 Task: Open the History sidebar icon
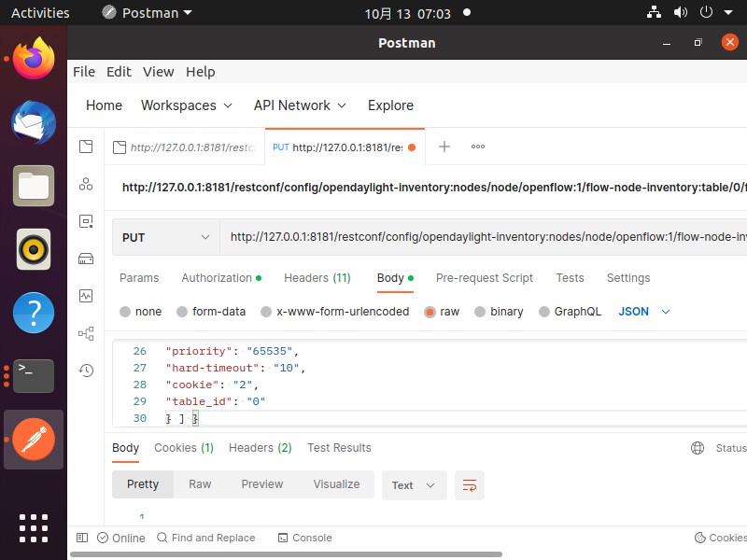pyautogui.click(x=86, y=371)
